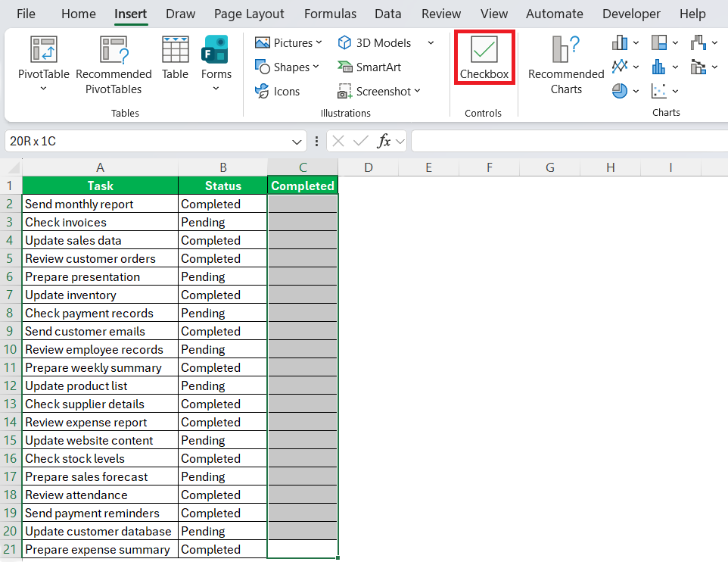Expand the PivotTable dropdown arrow
The height and width of the screenshot is (562, 728).
click(44, 89)
